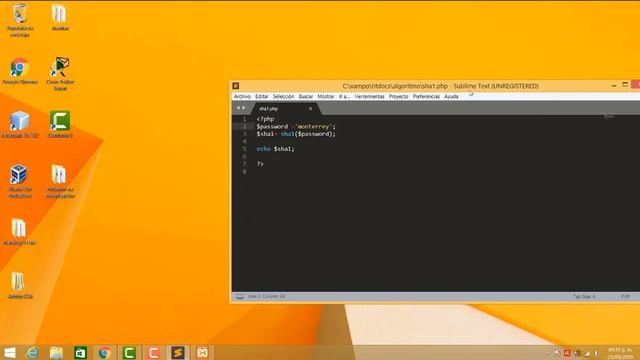Open the Archivo menu

click(x=242, y=97)
